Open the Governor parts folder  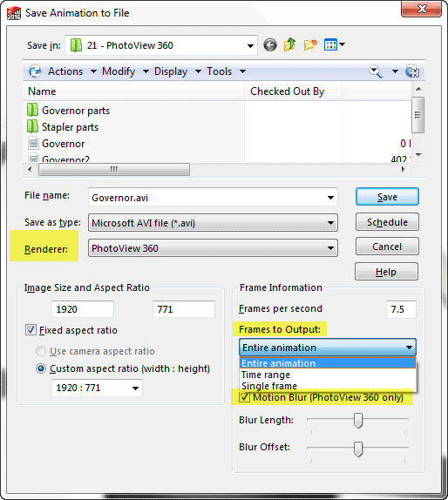click(x=69, y=111)
